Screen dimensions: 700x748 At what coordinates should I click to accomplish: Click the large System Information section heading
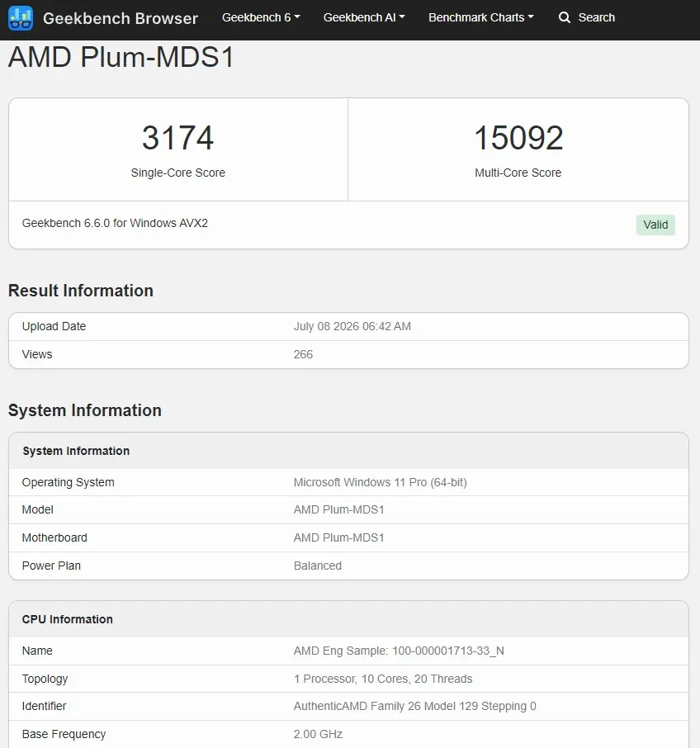click(x=85, y=410)
